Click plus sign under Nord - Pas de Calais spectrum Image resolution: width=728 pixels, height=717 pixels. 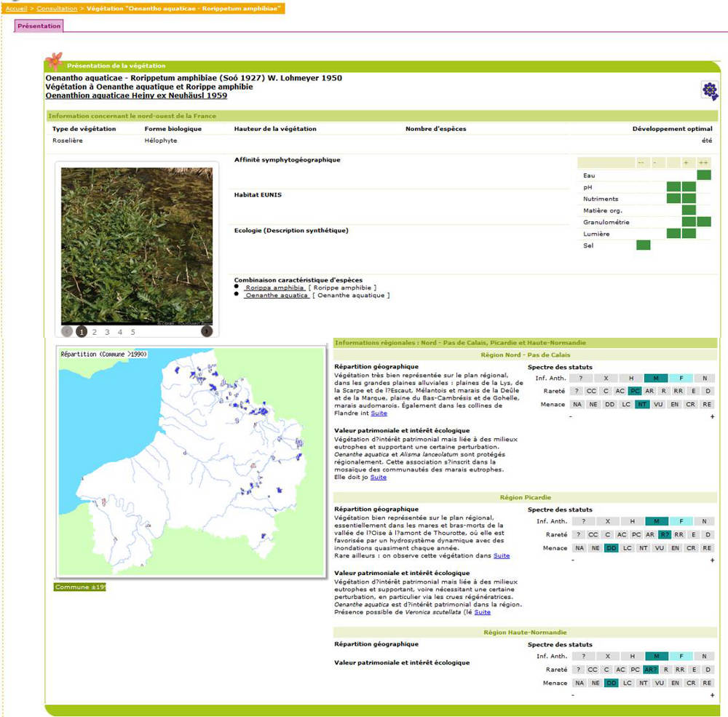pos(712,416)
